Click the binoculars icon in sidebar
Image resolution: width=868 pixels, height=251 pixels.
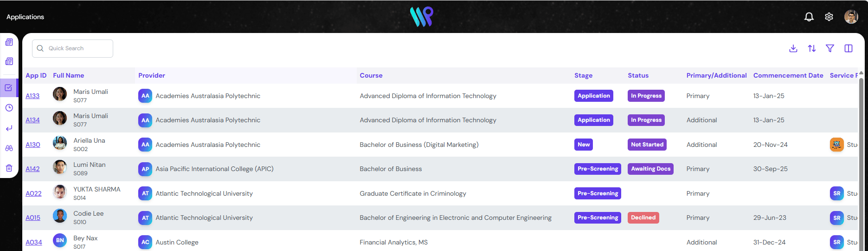[9, 148]
